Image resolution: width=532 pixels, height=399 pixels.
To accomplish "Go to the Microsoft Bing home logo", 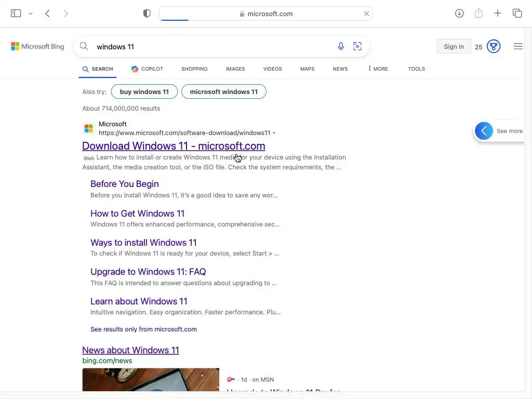I will 37,46.
